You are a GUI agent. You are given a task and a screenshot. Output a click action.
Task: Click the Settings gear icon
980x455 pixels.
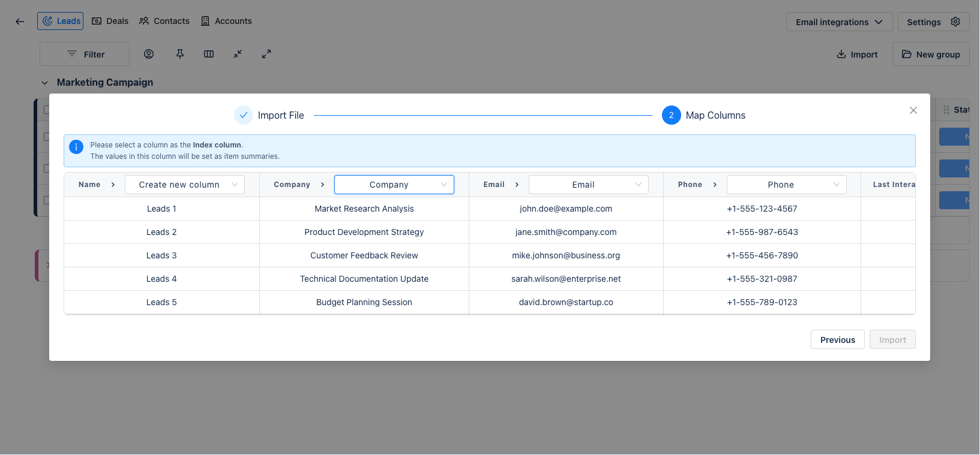[955, 22]
